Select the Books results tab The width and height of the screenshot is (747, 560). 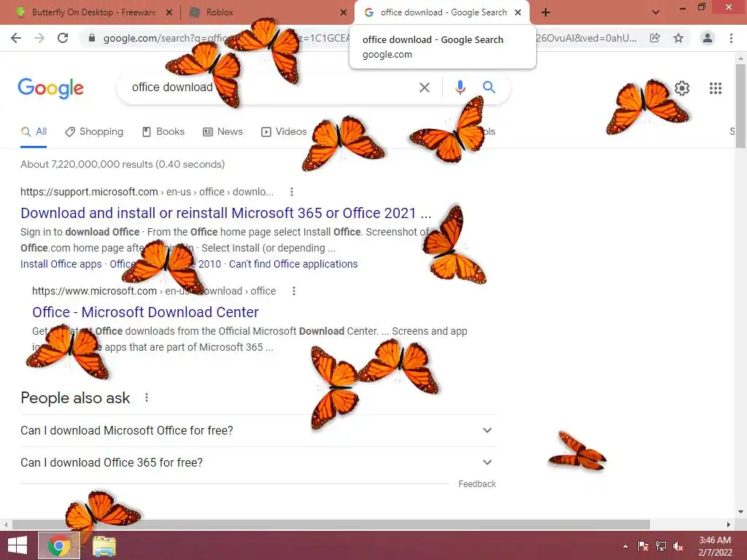click(163, 131)
